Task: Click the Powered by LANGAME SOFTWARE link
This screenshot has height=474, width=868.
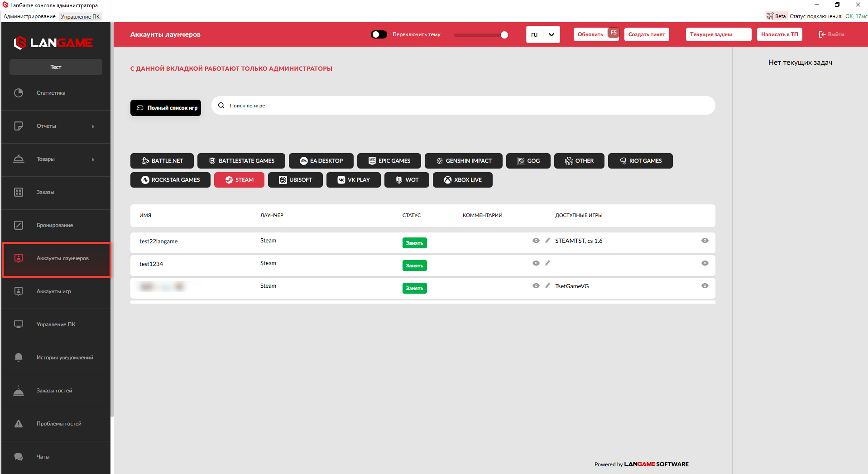Action: (642, 464)
